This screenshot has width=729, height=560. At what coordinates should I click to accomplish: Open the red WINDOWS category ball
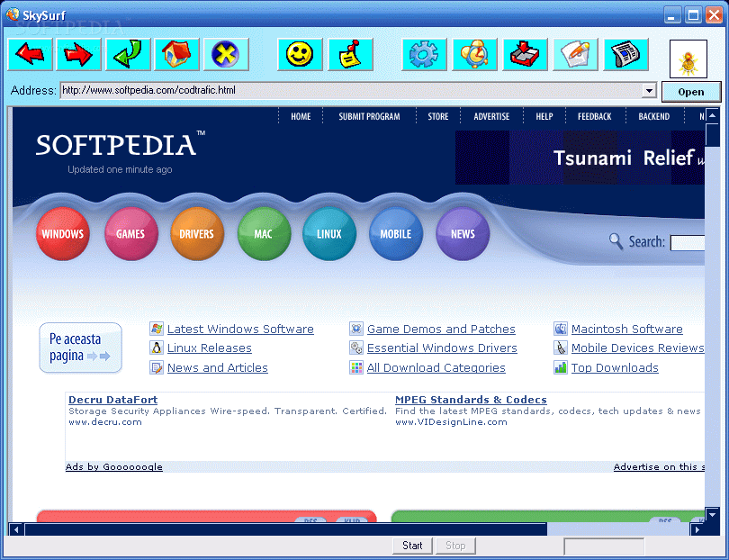(x=63, y=233)
